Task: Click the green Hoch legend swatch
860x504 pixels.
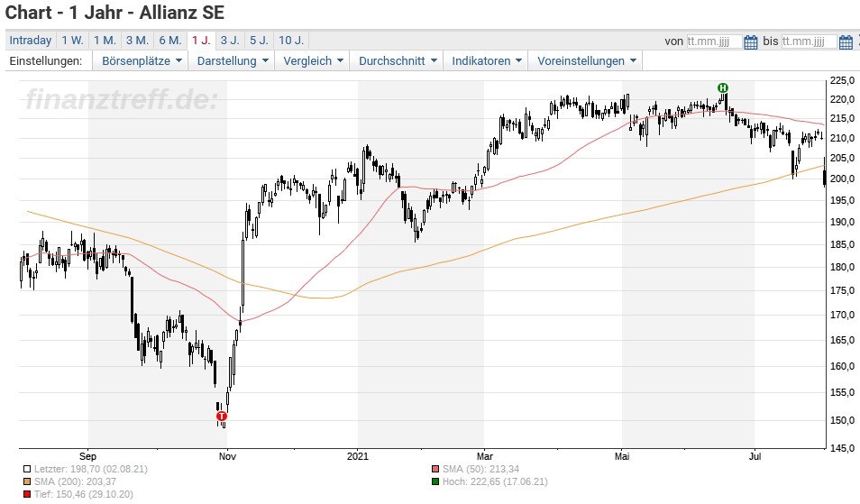Action: (x=435, y=482)
